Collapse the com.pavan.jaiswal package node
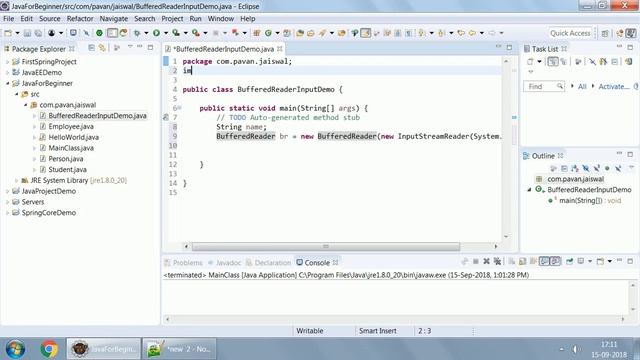Viewport: 640px width, 360px height. click(x=25, y=105)
